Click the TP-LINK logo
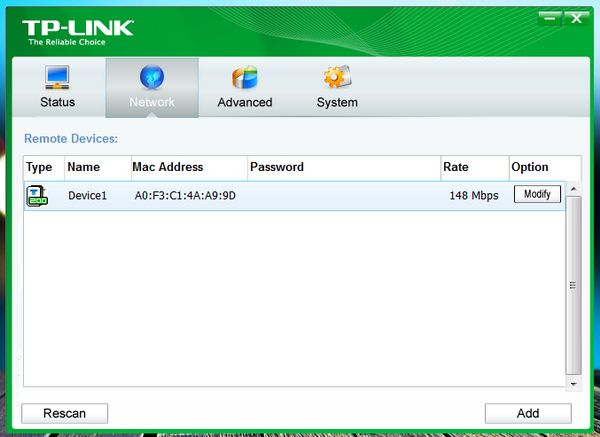This screenshot has width=600, height=437. coord(78,33)
